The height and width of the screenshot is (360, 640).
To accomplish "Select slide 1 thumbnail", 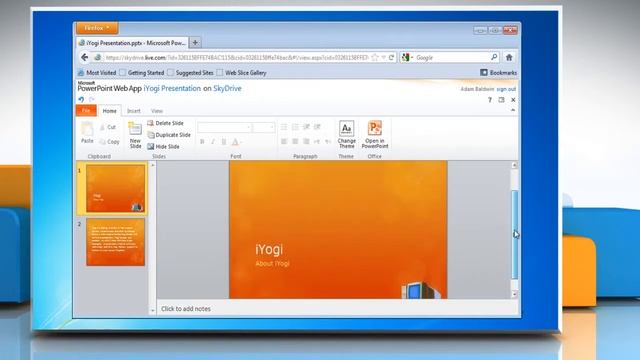I will 116,188.
